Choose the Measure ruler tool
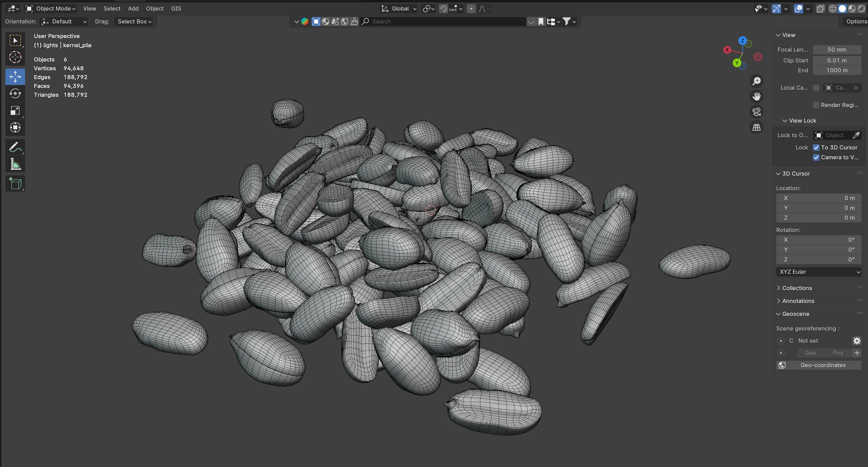Viewport: 868px width, 467px height. pos(15,164)
